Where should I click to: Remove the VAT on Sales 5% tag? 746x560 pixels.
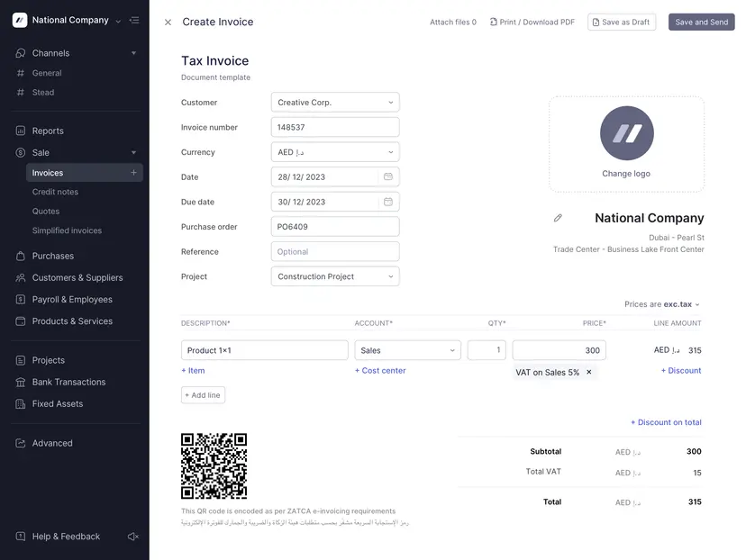(x=589, y=372)
